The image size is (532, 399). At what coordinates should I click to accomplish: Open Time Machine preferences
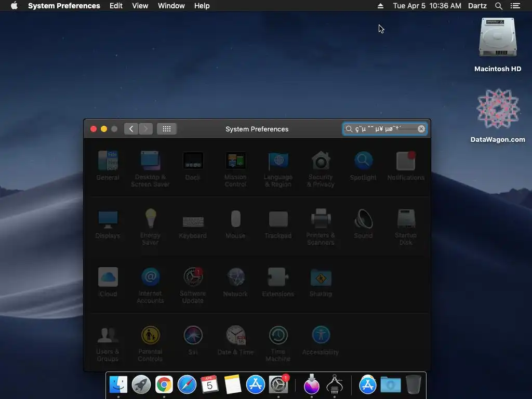tap(278, 344)
